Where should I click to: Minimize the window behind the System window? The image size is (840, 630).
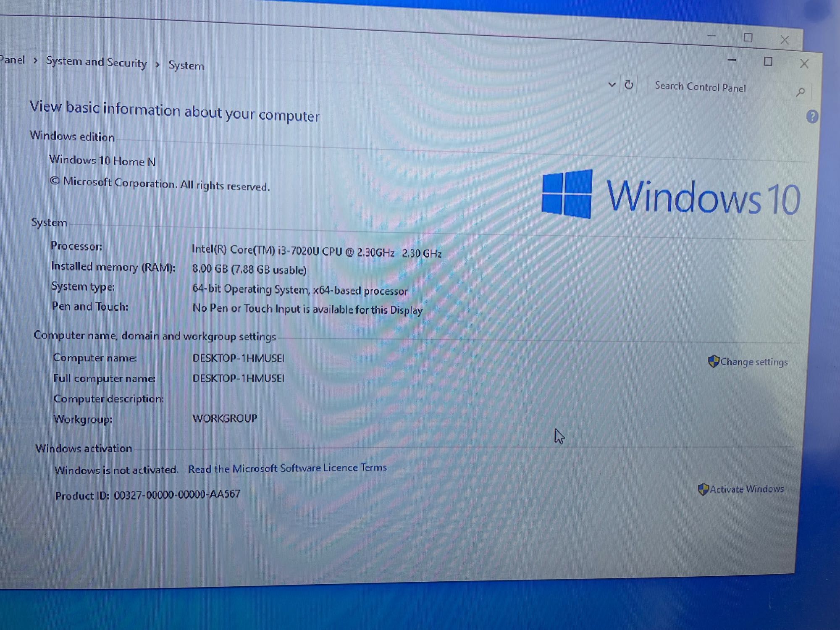711,36
